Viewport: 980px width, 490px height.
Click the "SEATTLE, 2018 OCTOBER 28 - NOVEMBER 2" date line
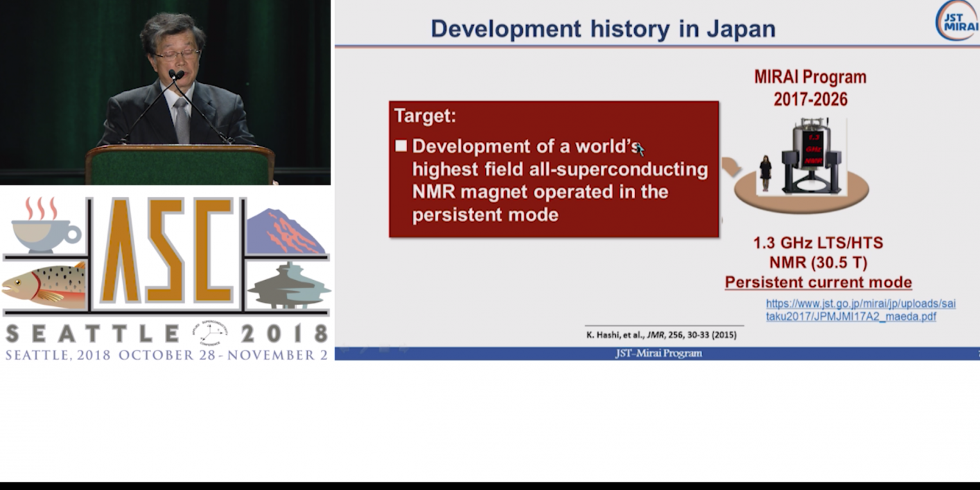[166, 354]
